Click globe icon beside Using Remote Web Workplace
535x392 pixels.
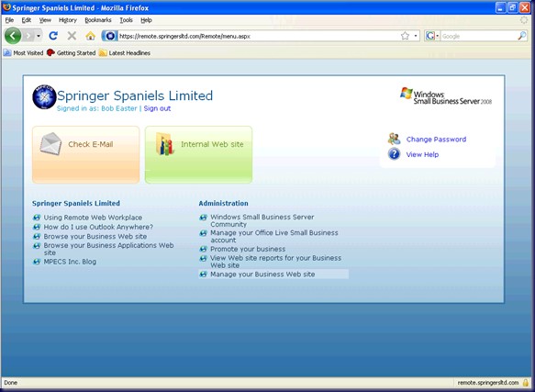click(x=37, y=218)
